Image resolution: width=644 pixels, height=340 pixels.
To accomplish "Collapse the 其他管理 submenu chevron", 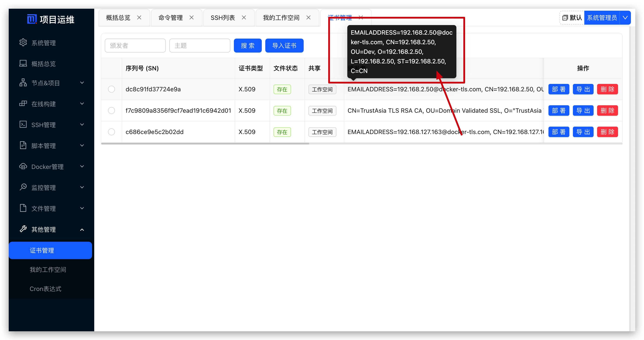I will pyautogui.click(x=82, y=229).
